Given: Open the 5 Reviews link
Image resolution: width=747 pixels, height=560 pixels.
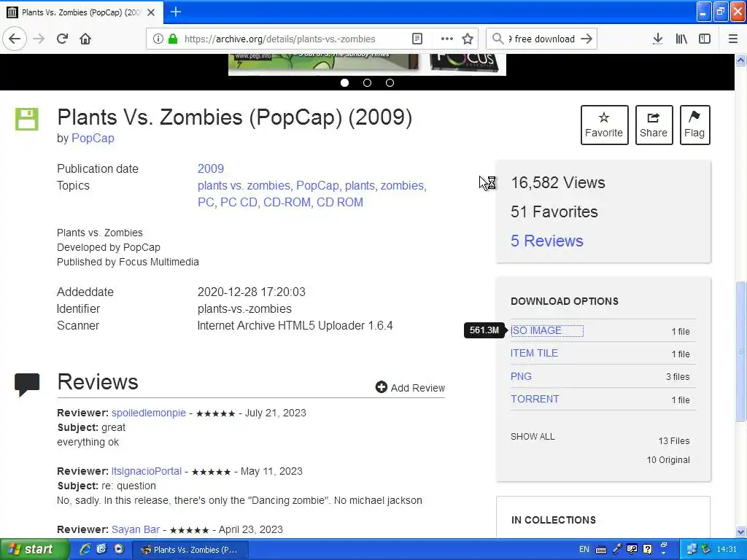Looking at the screenshot, I should (x=547, y=241).
